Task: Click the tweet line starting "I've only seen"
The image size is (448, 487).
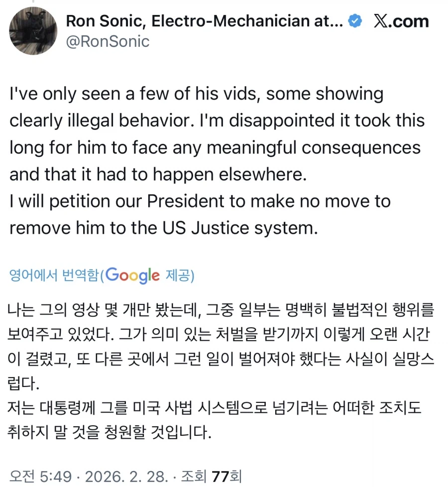Action: 196,94
